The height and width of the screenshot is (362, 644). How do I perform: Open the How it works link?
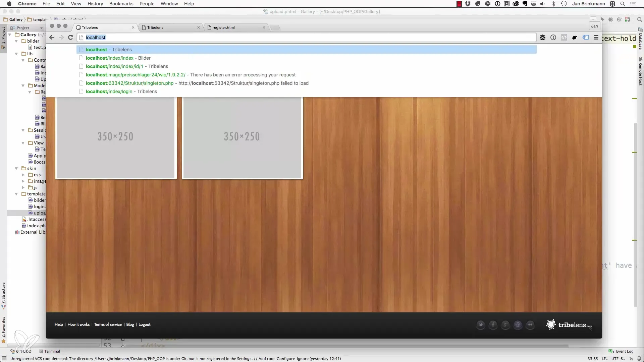78,324
